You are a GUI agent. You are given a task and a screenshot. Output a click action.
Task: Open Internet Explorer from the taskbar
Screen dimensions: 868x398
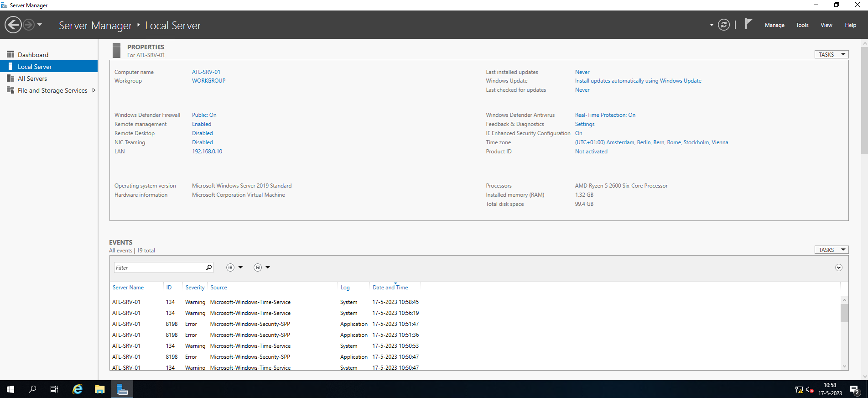[78, 389]
